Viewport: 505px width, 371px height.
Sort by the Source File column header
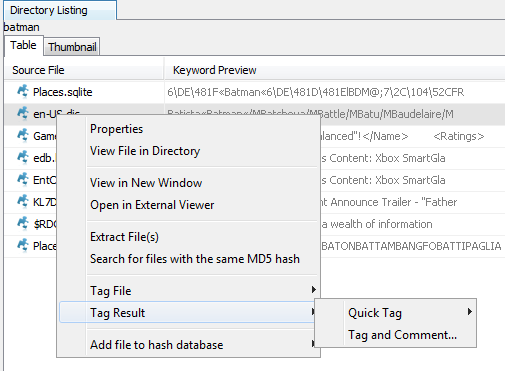coord(84,70)
